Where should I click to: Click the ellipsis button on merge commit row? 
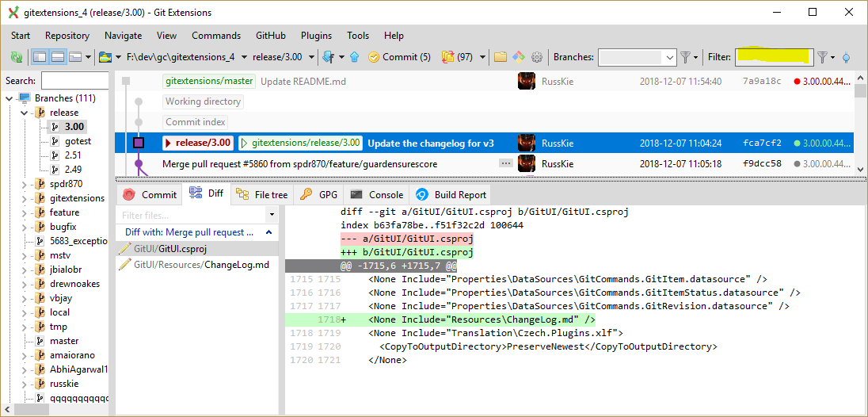coord(505,163)
